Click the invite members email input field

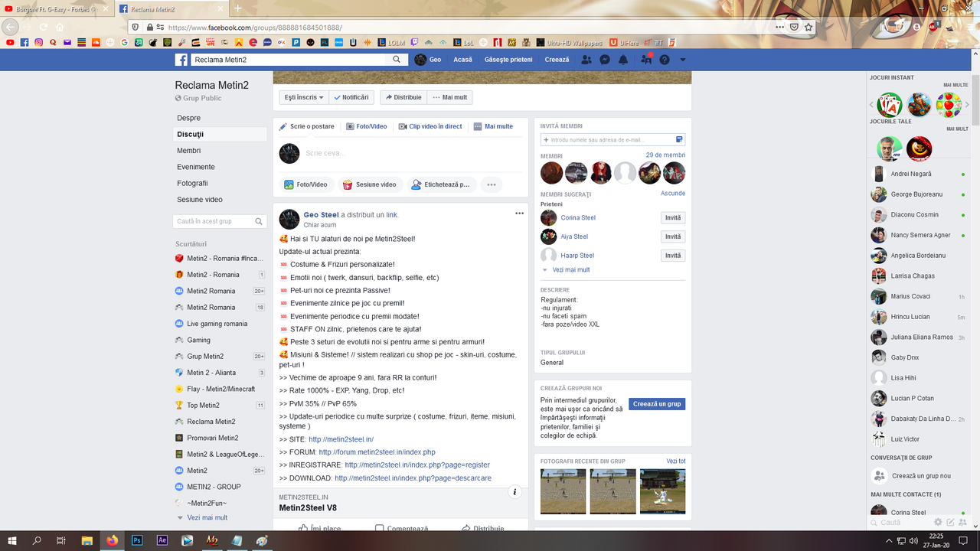tap(612, 140)
